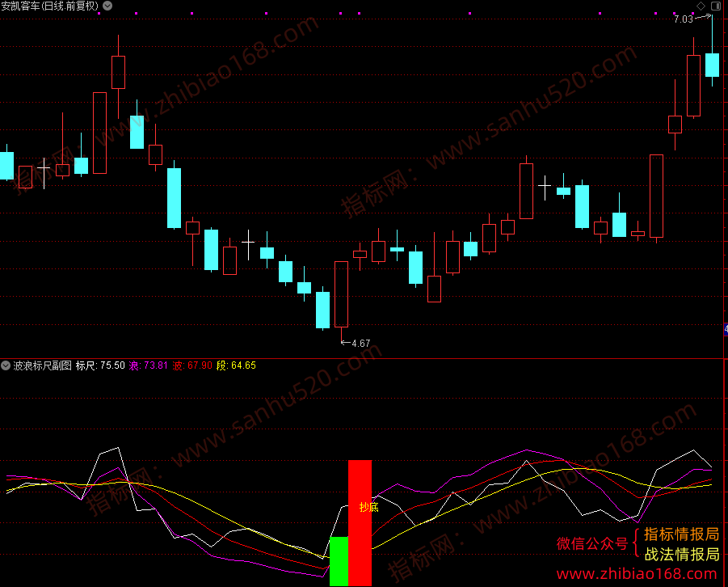Click the 安凯客车(日线.前复权) title text
Viewport: 728px width, 587px height.
coord(49,6)
